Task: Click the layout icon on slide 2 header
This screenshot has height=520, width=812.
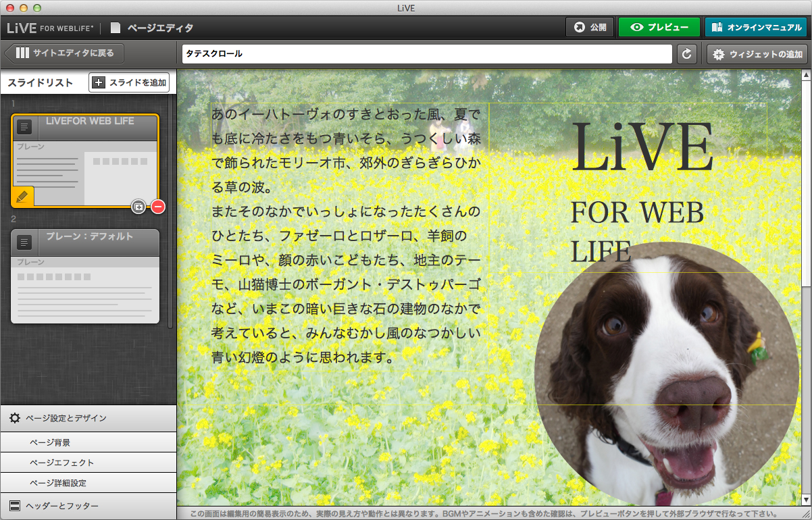Action: click(25, 242)
